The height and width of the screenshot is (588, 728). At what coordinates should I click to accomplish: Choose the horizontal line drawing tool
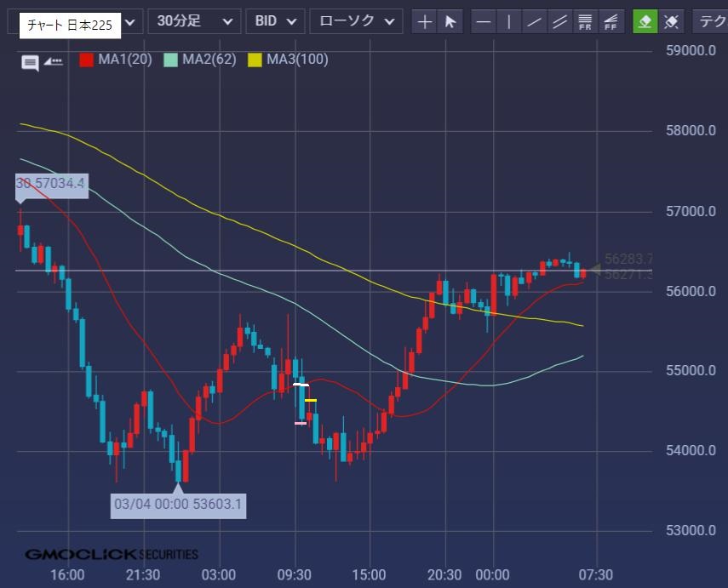click(484, 21)
